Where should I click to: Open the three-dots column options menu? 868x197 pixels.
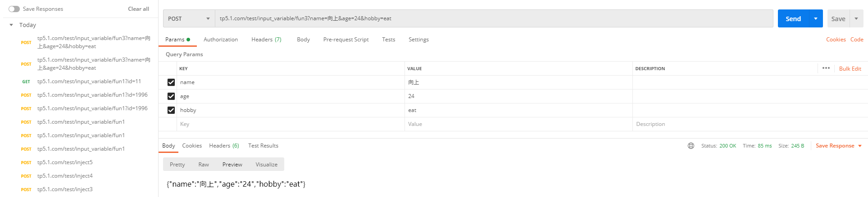coord(826,68)
